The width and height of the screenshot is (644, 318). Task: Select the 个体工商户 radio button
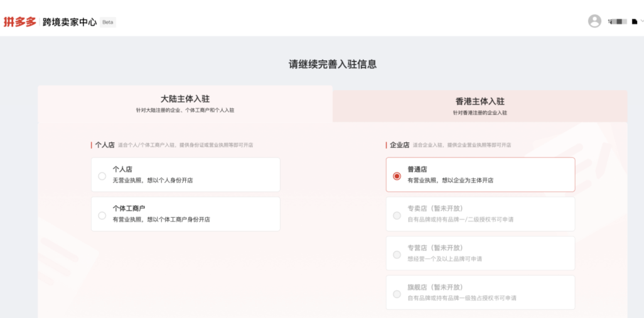coord(102,215)
